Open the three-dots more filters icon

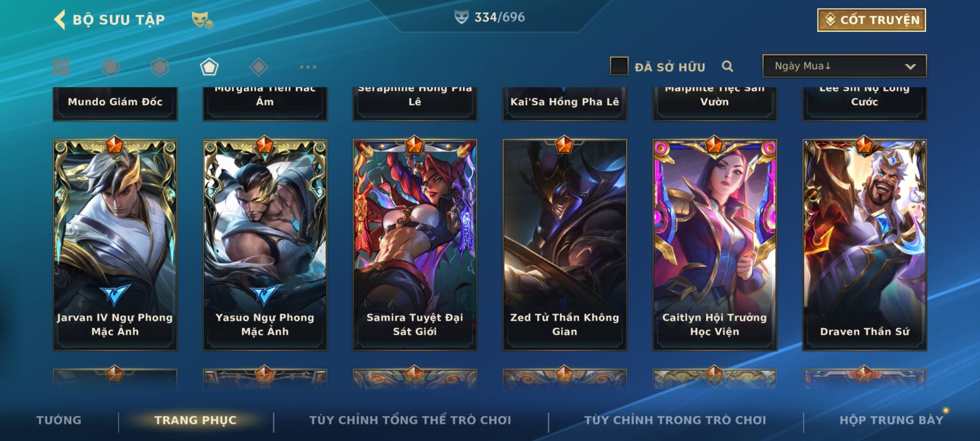point(308,67)
